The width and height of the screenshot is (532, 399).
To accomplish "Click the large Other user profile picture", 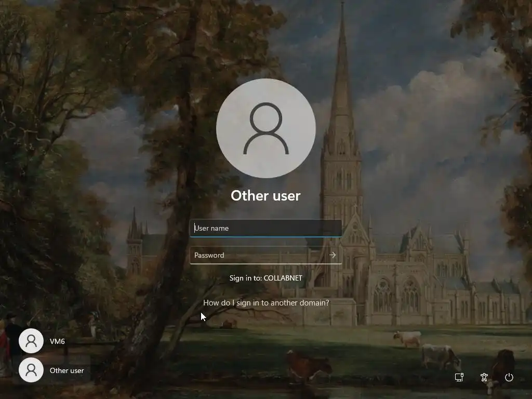I will (266, 128).
